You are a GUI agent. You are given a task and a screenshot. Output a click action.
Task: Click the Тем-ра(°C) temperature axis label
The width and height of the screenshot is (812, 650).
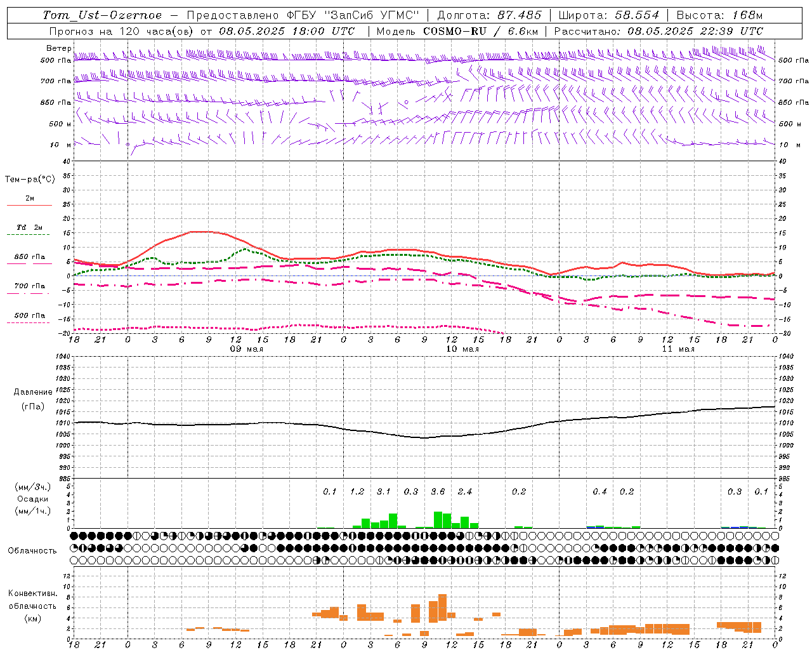tap(30, 180)
